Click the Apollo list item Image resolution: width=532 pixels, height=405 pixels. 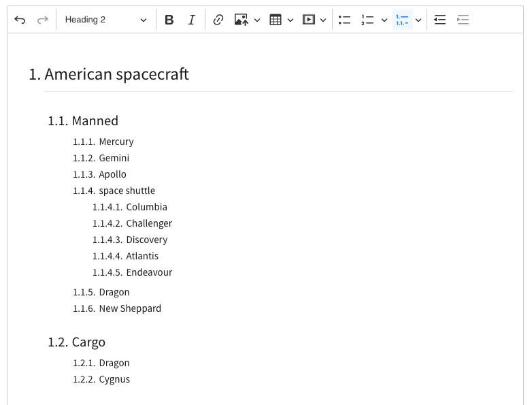pyautogui.click(x=113, y=174)
